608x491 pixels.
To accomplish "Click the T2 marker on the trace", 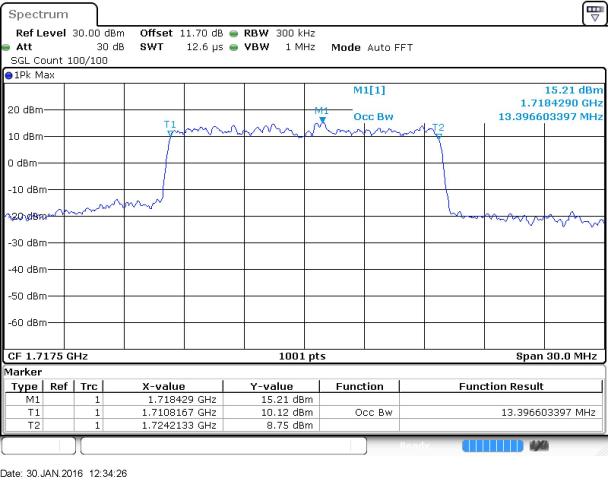I will point(439,136).
